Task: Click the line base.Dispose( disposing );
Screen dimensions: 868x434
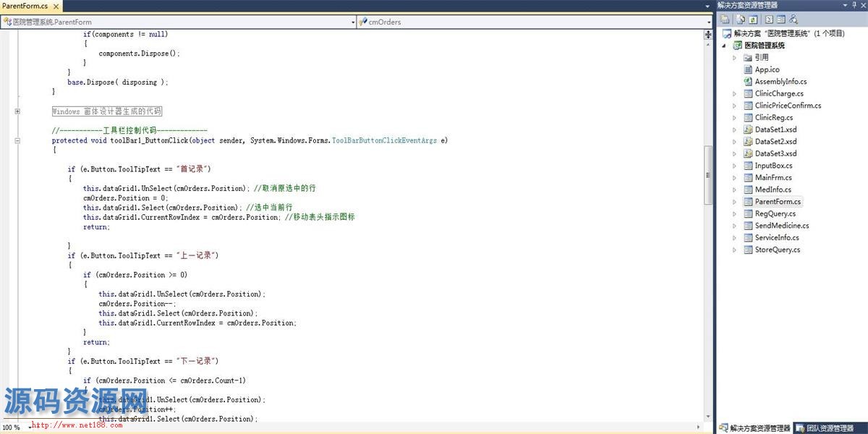Action: [118, 82]
